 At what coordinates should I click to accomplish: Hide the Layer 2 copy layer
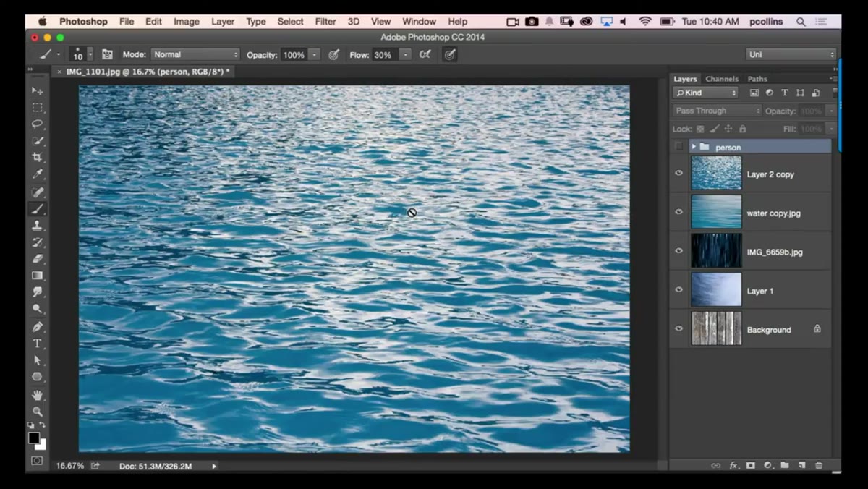678,174
